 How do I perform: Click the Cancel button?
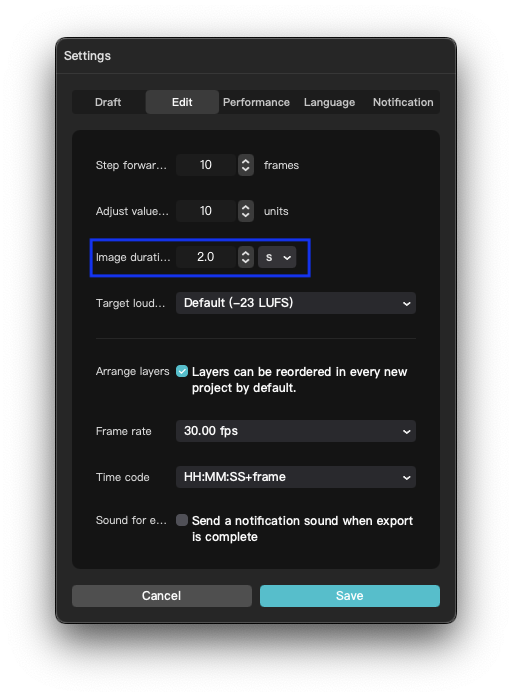162,596
